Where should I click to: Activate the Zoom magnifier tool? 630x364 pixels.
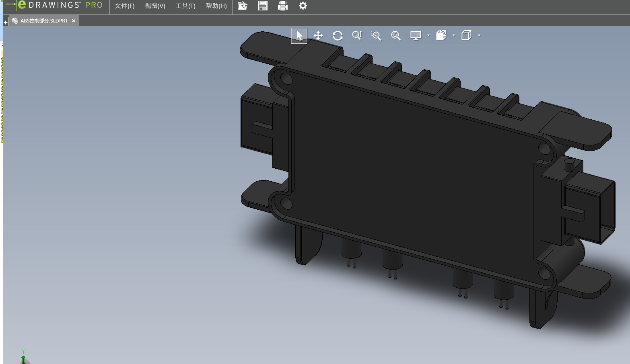tap(357, 36)
